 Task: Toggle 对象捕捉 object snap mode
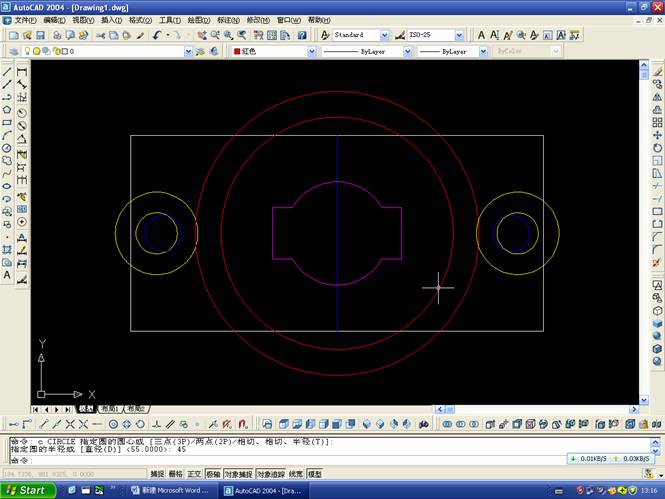pyautogui.click(x=238, y=474)
